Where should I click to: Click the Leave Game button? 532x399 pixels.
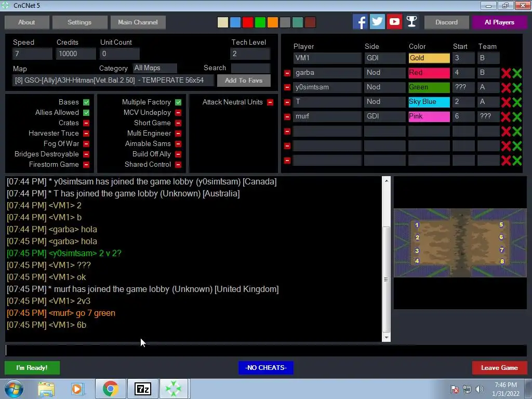(x=499, y=368)
